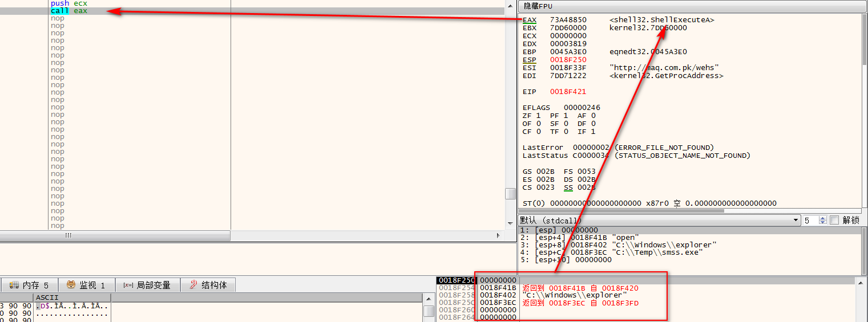The image size is (868, 322).
Task: Select the EBX register value 7DD60000
Action: (x=568, y=28)
